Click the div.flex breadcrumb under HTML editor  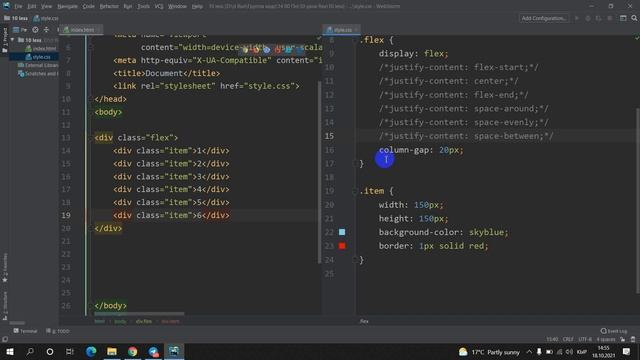point(144,321)
